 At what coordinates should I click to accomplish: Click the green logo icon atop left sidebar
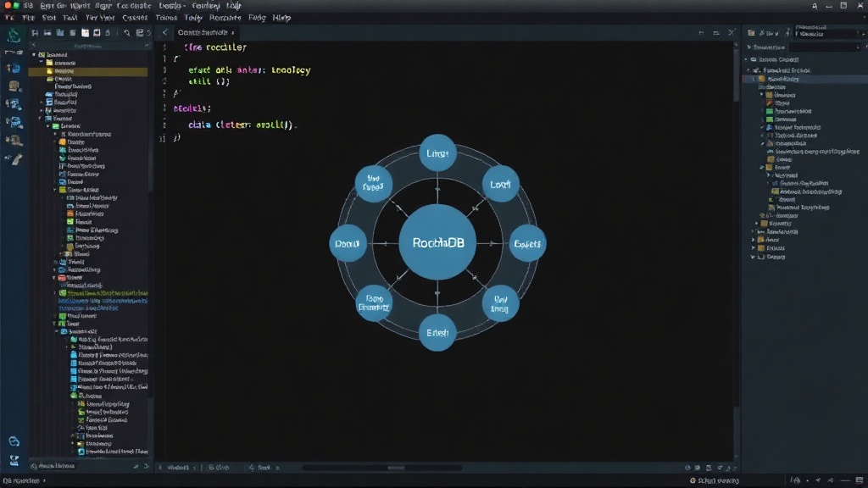coord(14,36)
